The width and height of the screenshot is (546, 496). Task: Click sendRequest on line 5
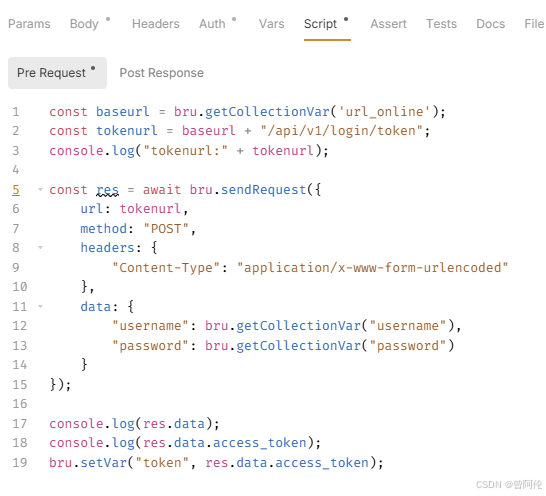pos(263,190)
